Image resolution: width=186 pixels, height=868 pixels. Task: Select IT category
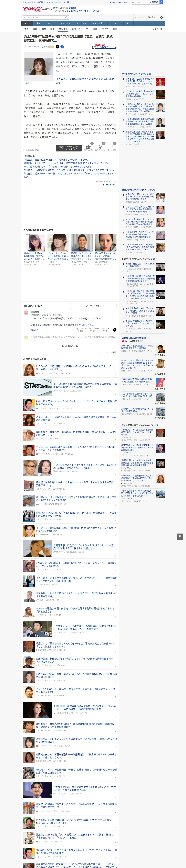pyautogui.click(x=86, y=29)
